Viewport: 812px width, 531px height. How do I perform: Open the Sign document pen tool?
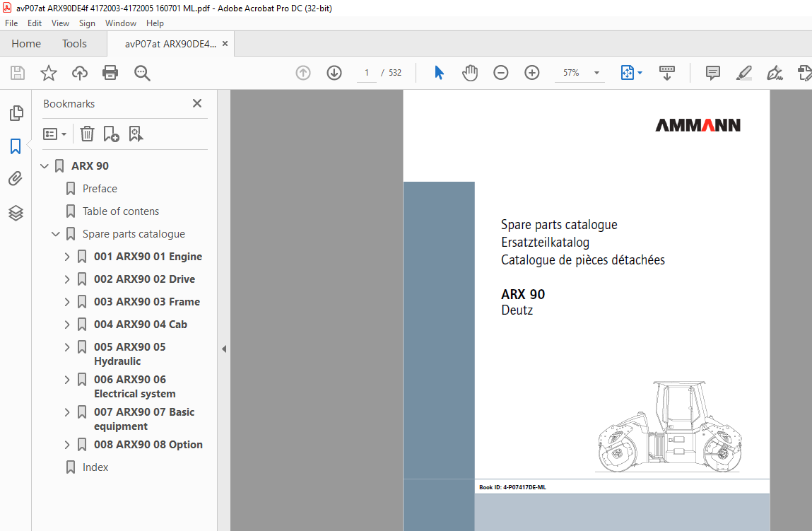[775, 73]
